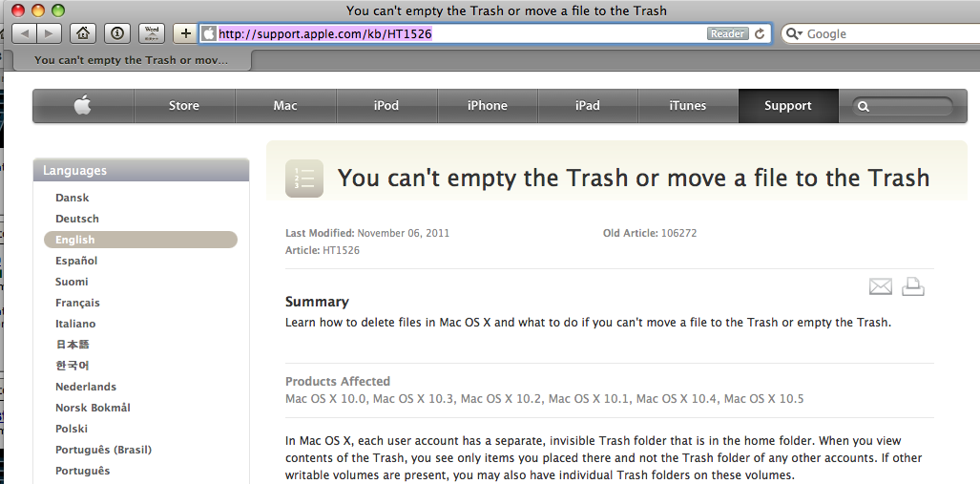Switch language to 日本語
Screen dimensions: 980x484
[72, 345]
